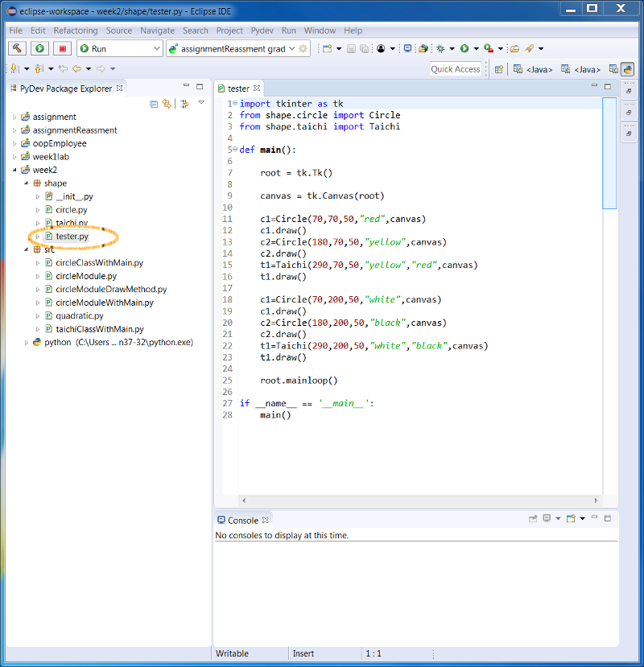Click the hammer Build icon in launch bar
644x667 pixels.
17,49
